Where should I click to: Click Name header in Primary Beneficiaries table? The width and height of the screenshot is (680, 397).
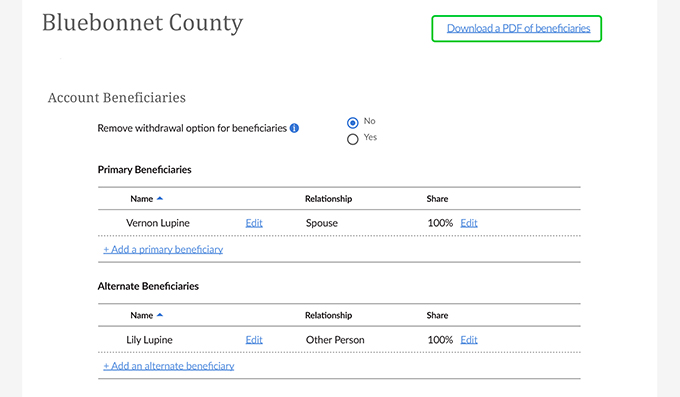[x=141, y=199]
